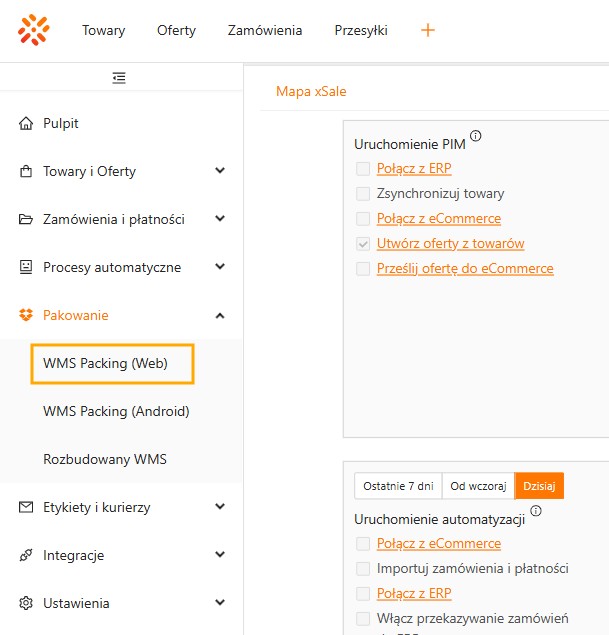Check the Importuj zamówienia i płatności checkbox
This screenshot has width=609, height=635.
pyautogui.click(x=363, y=569)
